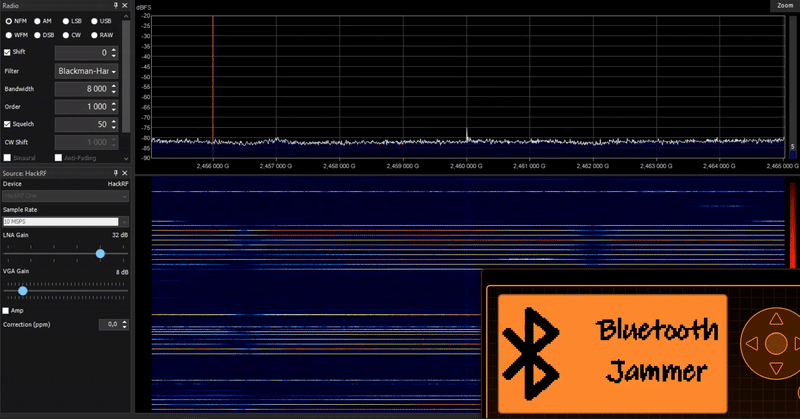Increase Order with the up arrow
This screenshot has width=800, height=419.
(114, 104)
